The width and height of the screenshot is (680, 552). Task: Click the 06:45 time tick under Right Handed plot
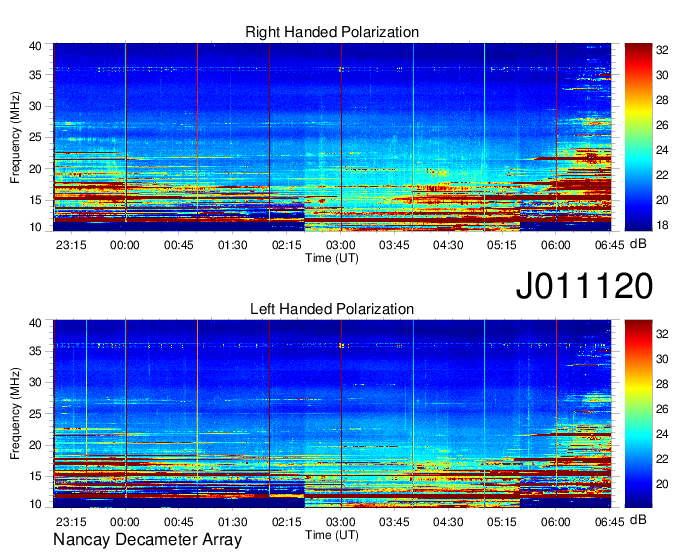point(609,245)
